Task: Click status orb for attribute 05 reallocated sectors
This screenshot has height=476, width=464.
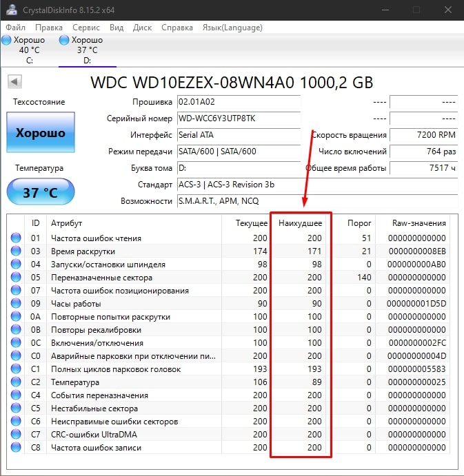Action: pos(16,277)
